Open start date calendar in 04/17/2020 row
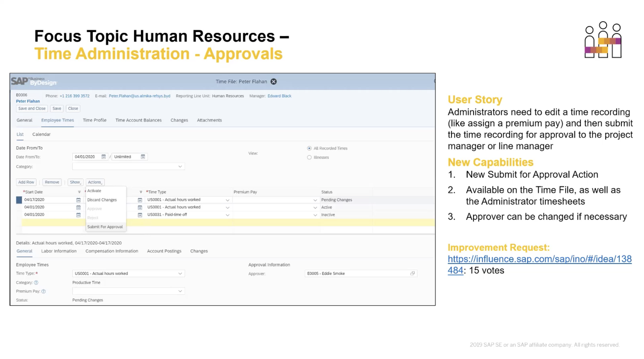 (78, 200)
